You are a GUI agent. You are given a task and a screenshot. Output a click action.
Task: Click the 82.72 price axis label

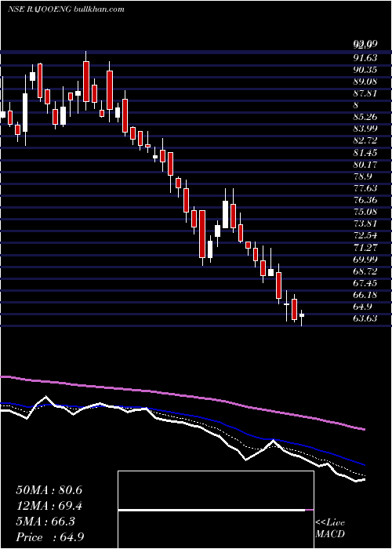365,140
